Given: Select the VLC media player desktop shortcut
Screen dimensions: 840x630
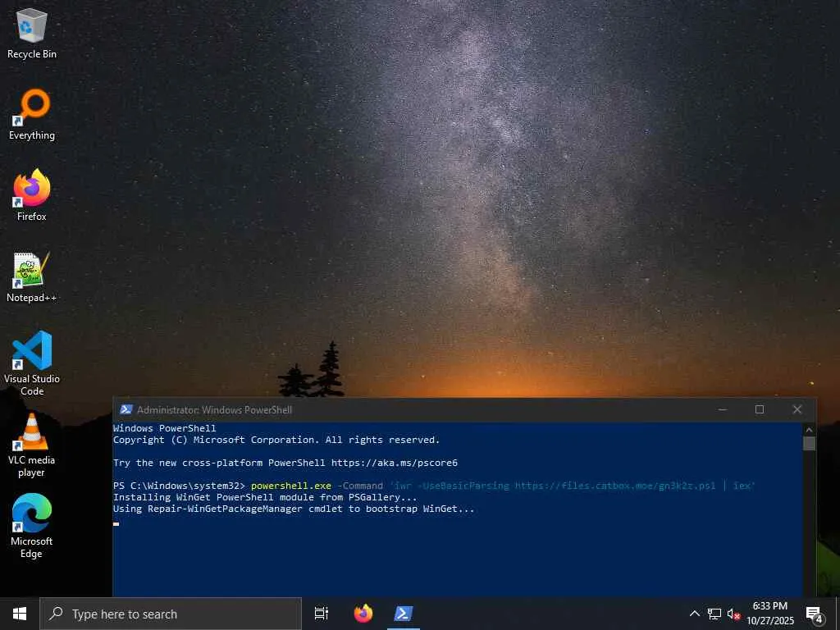Looking at the screenshot, I should click(x=32, y=445).
